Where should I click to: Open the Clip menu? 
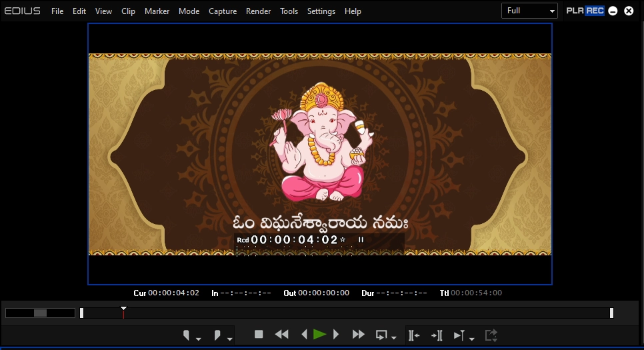[x=128, y=11]
